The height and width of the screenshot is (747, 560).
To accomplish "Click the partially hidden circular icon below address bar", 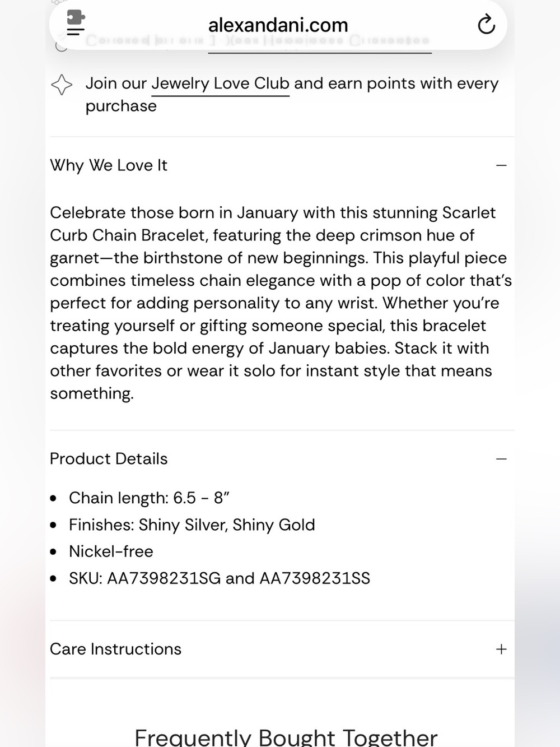I will (62, 46).
